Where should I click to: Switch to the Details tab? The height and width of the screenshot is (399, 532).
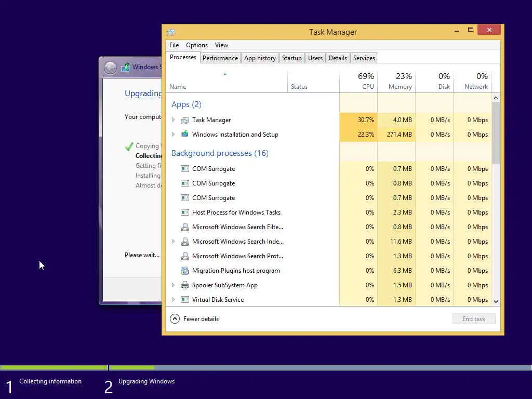(x=338, y=58)
